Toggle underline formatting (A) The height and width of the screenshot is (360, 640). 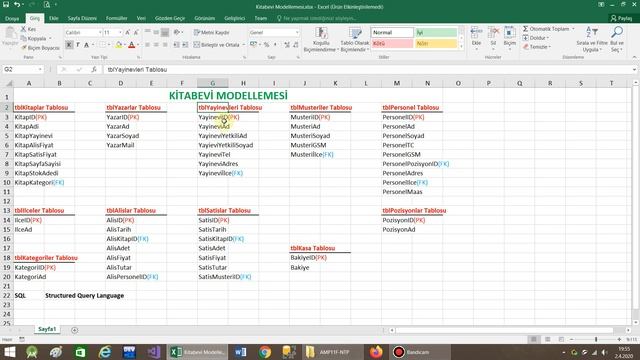(86, 45)
